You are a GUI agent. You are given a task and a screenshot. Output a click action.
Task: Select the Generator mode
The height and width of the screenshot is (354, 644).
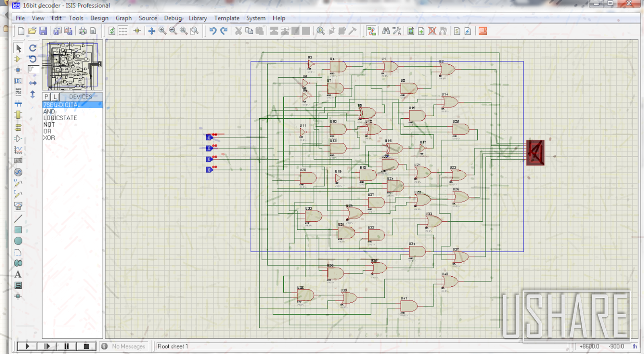pos(18,172)
